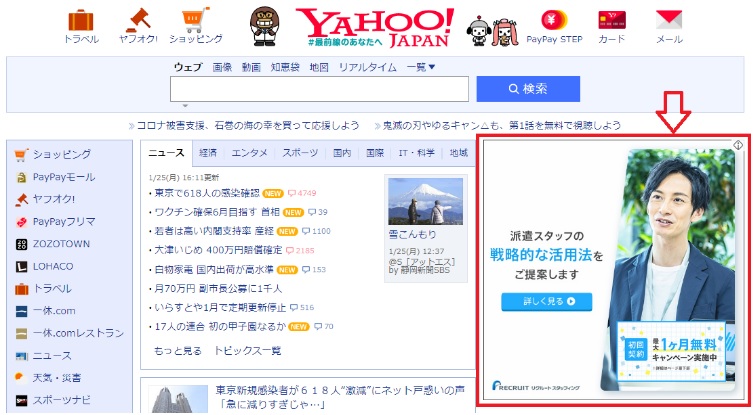Click sidebar ニュース icon
The width and height of the screenshot is (756, 415).
[21, 356]
